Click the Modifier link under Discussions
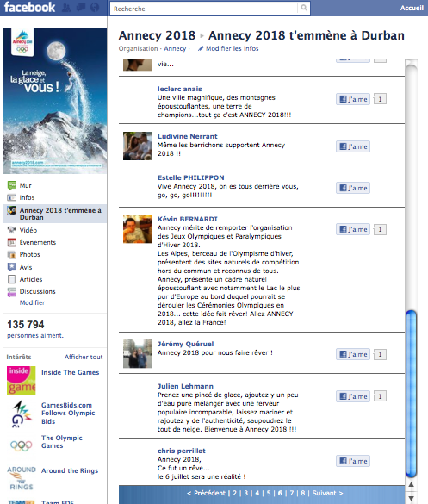The image size is (428, 504). [32, 302]
